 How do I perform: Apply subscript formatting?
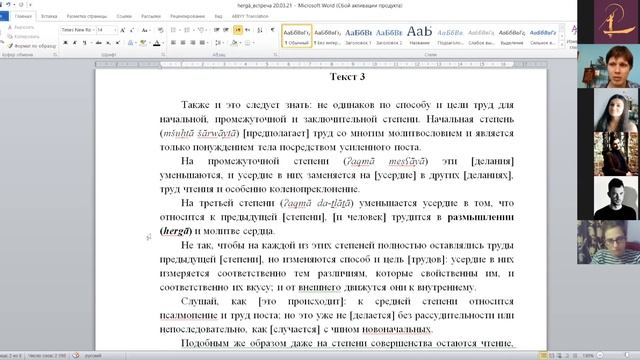coord(109,42)
